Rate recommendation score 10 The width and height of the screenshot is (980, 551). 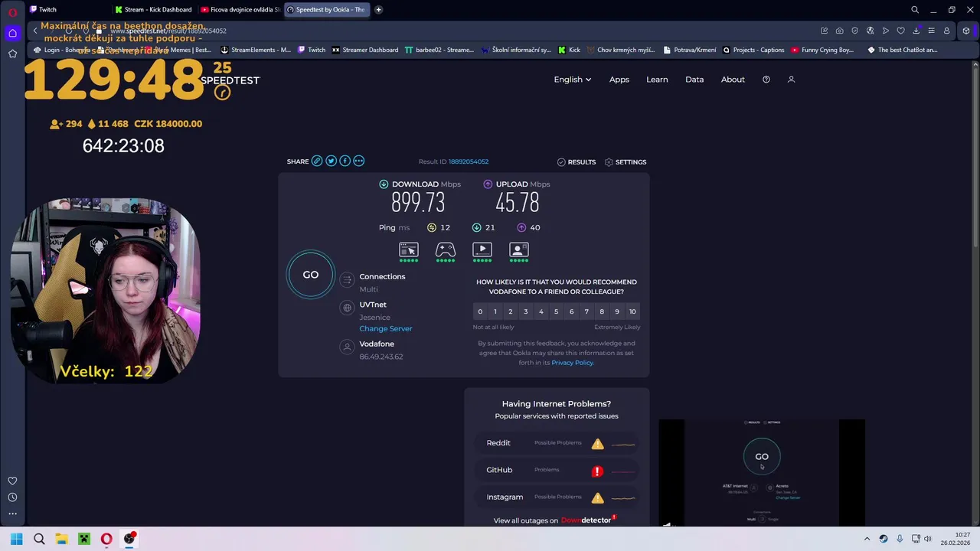[x=632, y=311]
